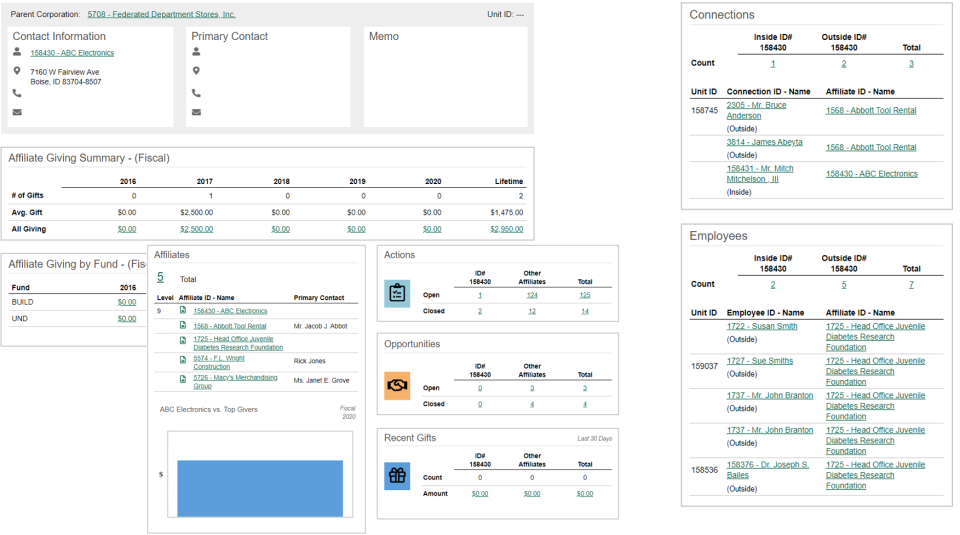
Task: Click the Affiliates total count 5
Action: click(160, 277)
